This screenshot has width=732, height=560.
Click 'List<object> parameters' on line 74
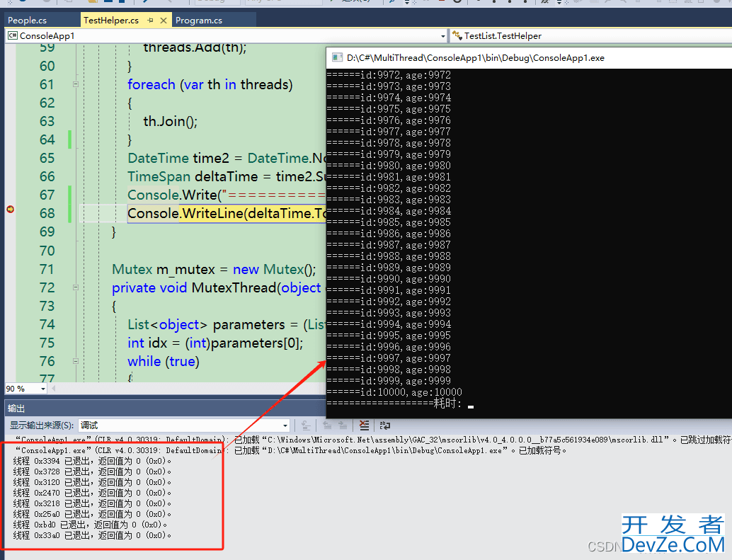click(x=206, y=324)
